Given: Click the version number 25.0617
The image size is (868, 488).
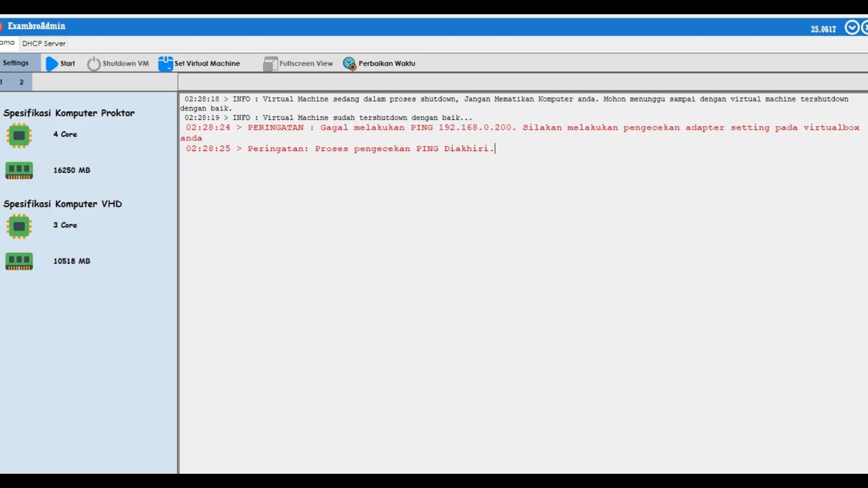Looking at the screenshot, I should coord(823,29).
